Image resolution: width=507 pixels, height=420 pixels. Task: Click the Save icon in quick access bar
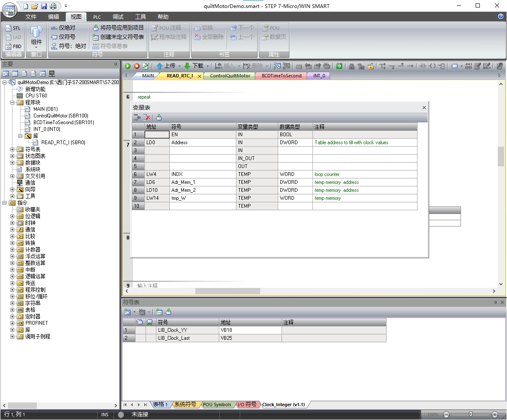click(44, 6)
